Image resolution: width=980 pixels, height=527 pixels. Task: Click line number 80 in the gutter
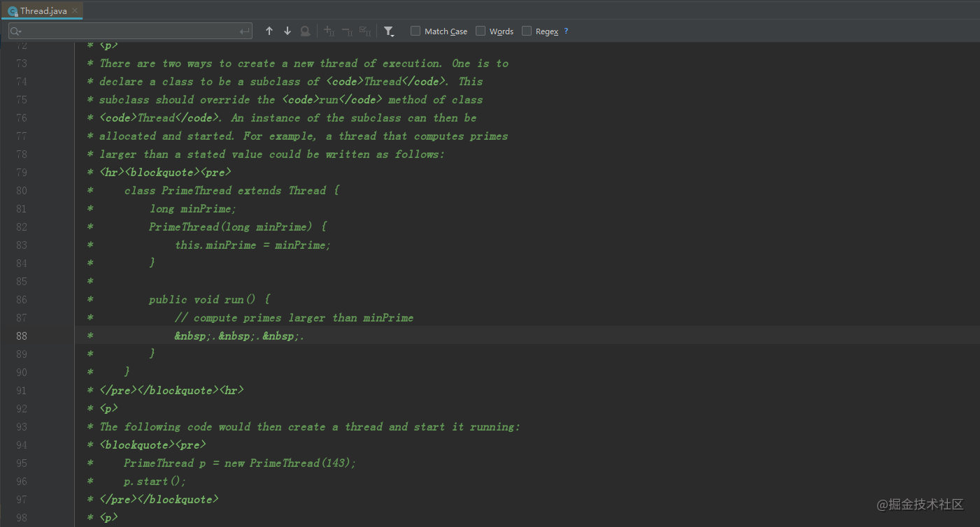(20, 190)
